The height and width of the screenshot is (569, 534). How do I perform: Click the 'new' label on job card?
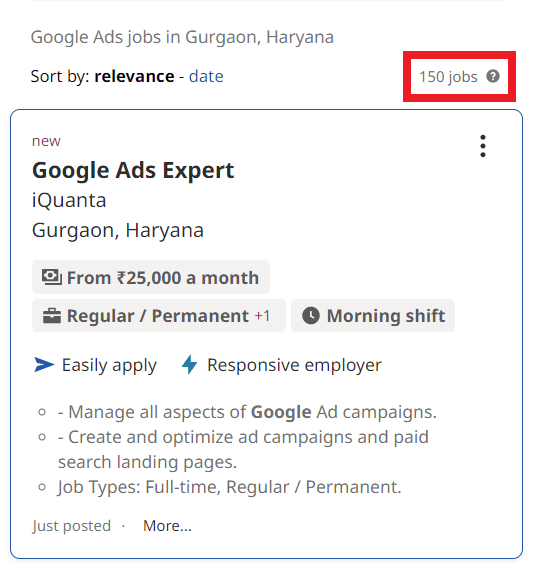point(46,141)
